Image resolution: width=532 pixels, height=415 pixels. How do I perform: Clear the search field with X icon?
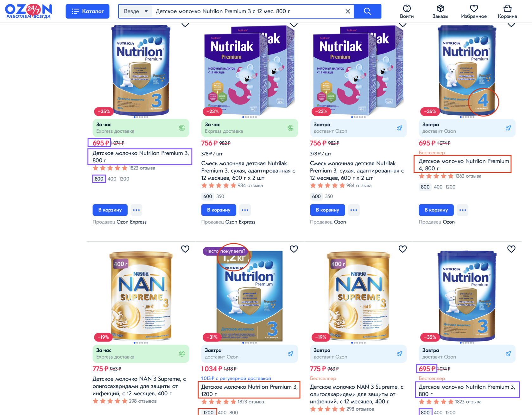coord(347,11)
